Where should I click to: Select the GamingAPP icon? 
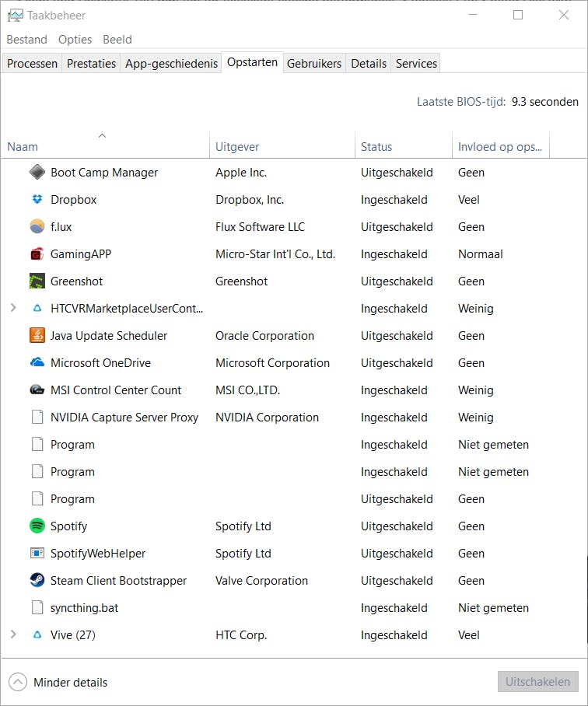coord(37,254)
